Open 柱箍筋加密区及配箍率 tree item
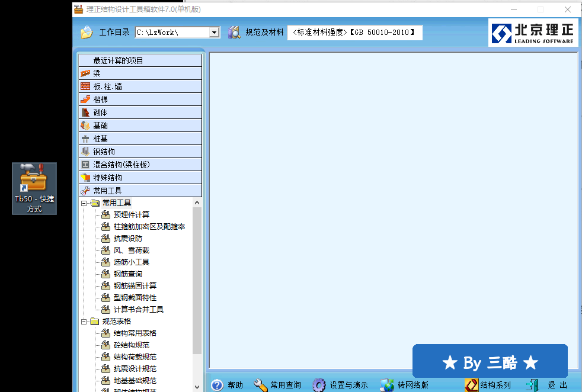 click(149, 227)
